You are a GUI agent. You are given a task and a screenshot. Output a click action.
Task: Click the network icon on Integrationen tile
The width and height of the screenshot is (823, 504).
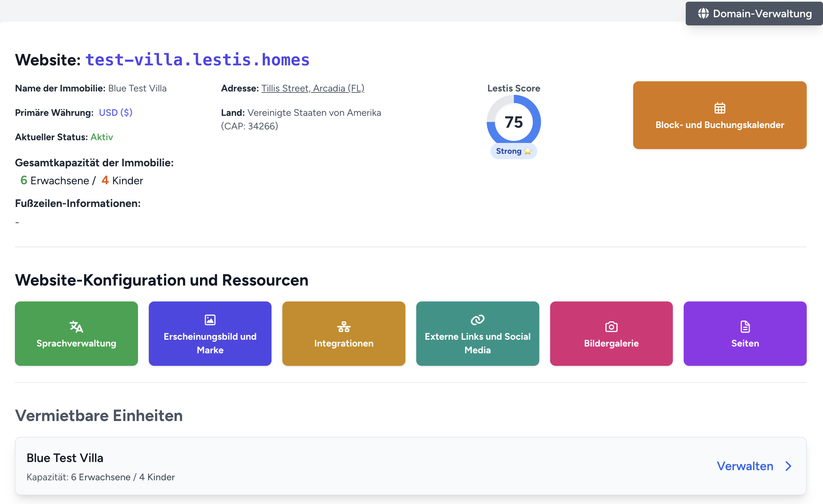344,327
